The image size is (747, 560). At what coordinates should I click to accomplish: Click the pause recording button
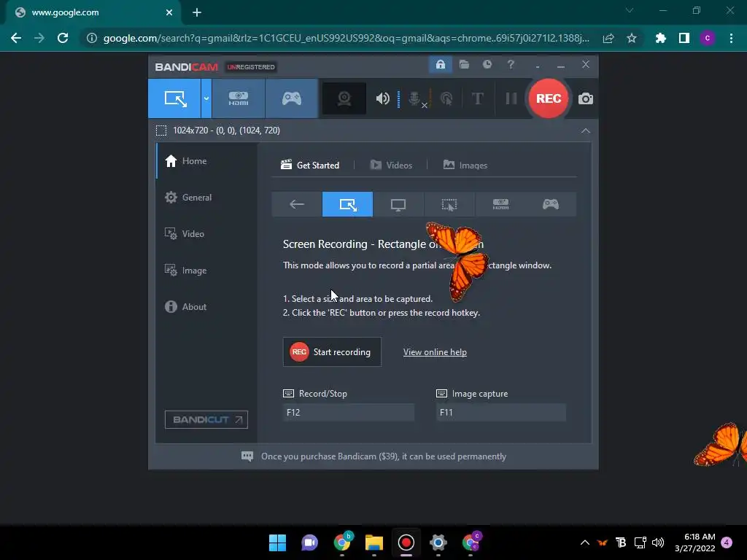pos(511,98)
